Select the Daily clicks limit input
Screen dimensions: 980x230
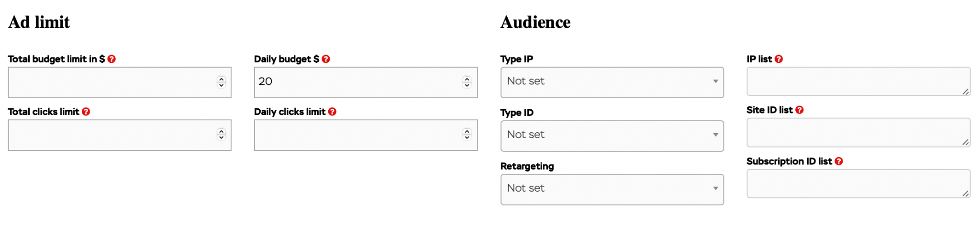pyautogui.click(x=366, y=135)
